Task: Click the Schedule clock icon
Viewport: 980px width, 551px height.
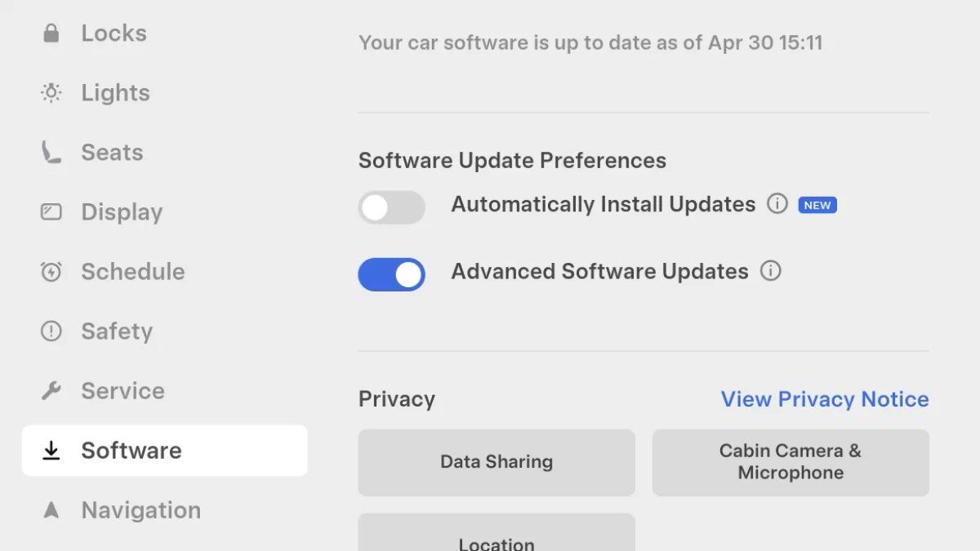Action: coord(51,272)
